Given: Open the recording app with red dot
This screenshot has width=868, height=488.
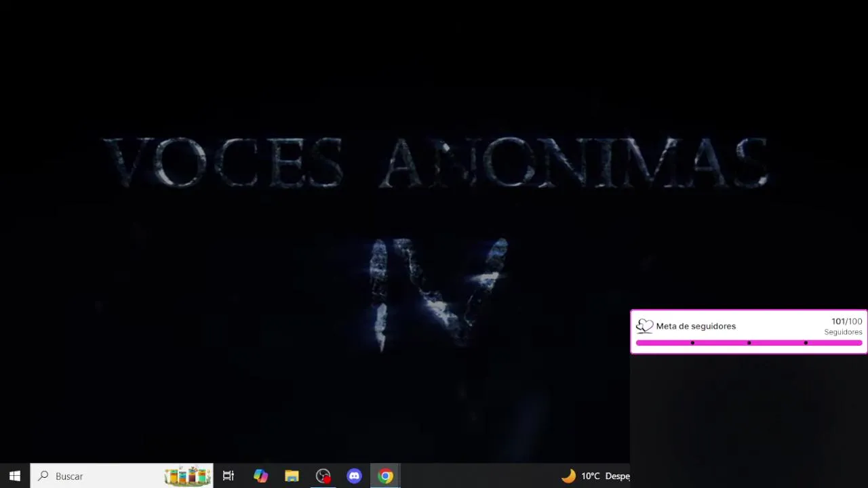Looking at the screenshot, I should 323,476.
